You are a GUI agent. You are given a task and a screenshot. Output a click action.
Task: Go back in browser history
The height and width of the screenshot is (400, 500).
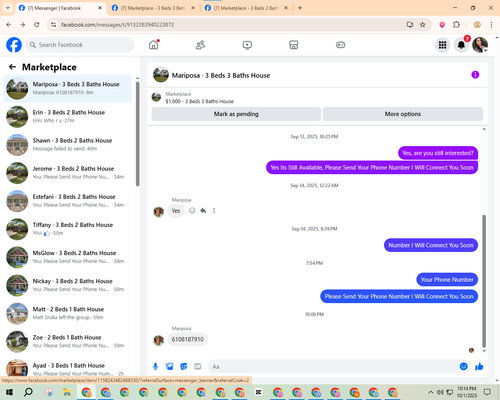[9, 24]
